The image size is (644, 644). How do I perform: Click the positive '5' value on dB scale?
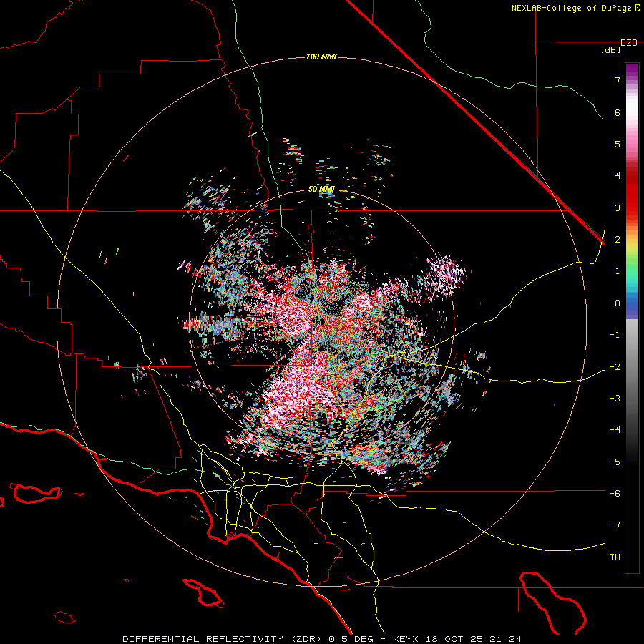pos(618,144)
